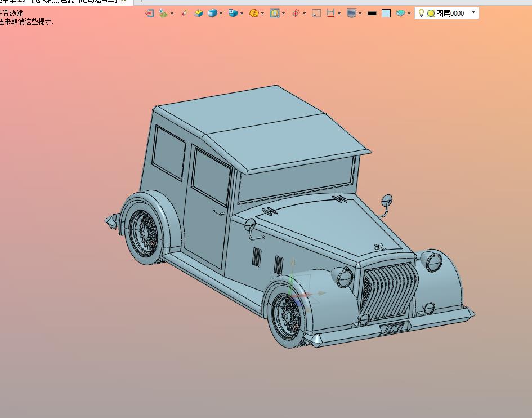Open the view orientation dropdown arrow
Image resolution: width=532 pixels, height=418 pixels.
tap(242, 14)
